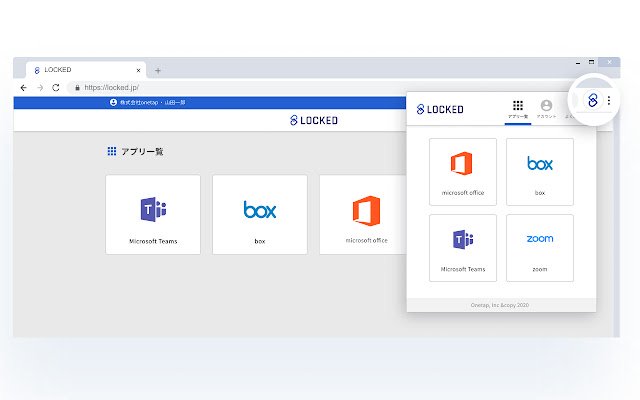Open the browser three-dot menu
Image resolution: width=640 pixels, height=400 pixels.
pyautogui.click(x=609, y=100)
